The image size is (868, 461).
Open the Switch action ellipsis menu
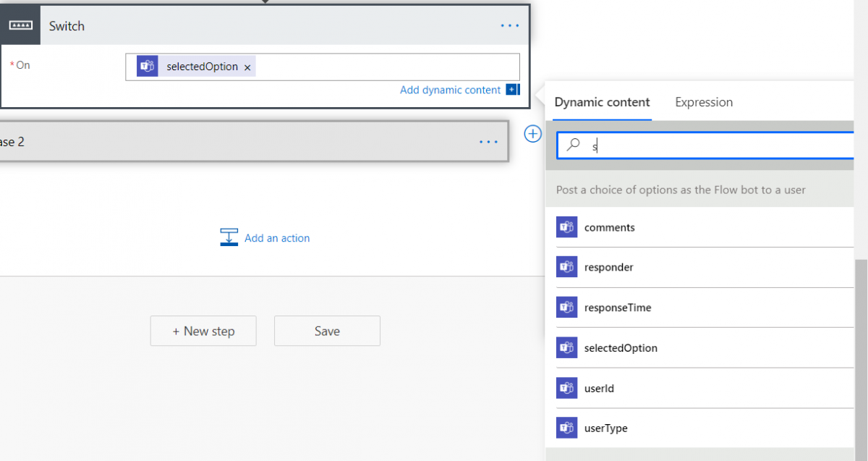pos(510,25)
